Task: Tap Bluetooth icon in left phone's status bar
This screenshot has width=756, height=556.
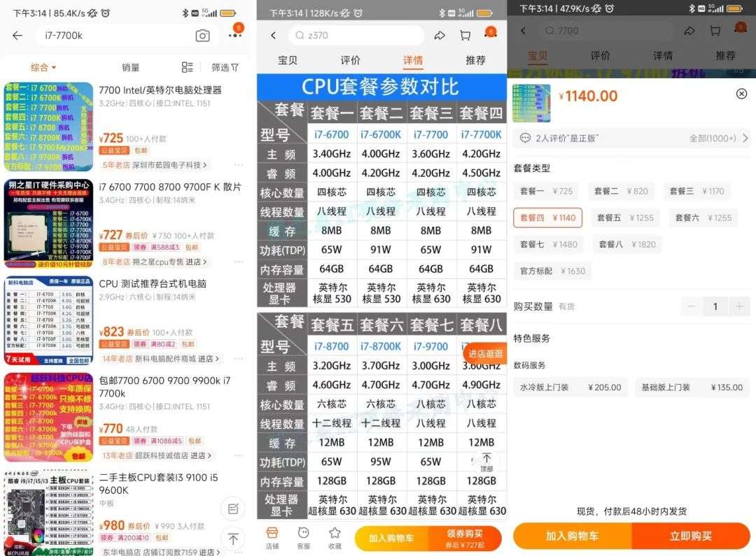Action: coord(185,13)
